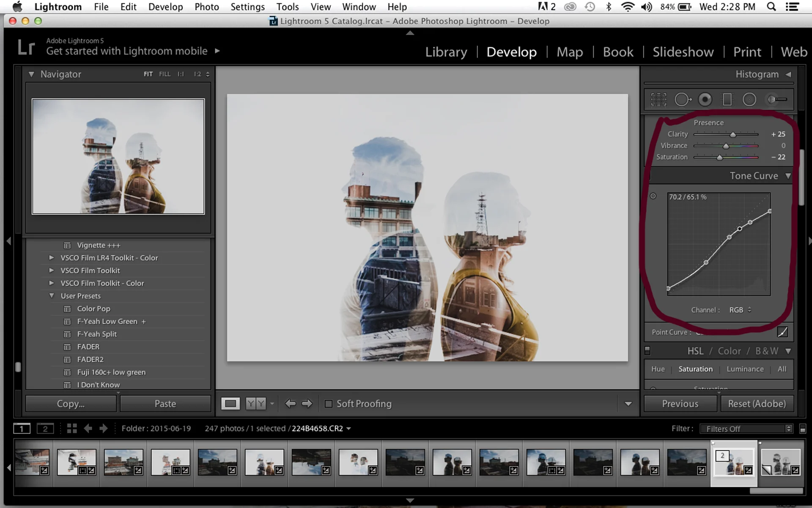The width and height of the screenshot is (812, 508).
Task: Select the Spot Removal tool
Action: click(682, 99)
